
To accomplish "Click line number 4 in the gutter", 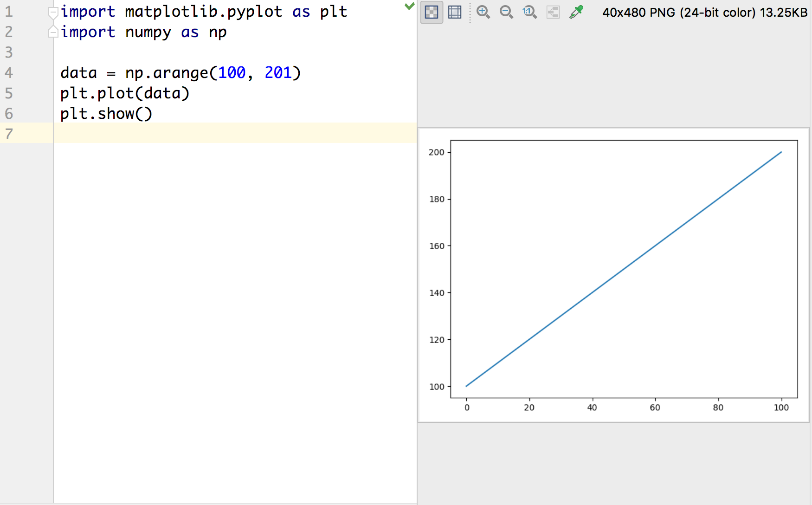I will click(x=9, y=73).
